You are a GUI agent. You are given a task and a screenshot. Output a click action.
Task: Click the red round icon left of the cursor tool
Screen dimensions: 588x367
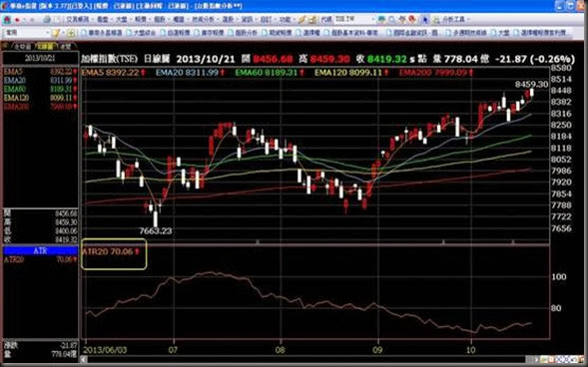click(x=412, y=20)
